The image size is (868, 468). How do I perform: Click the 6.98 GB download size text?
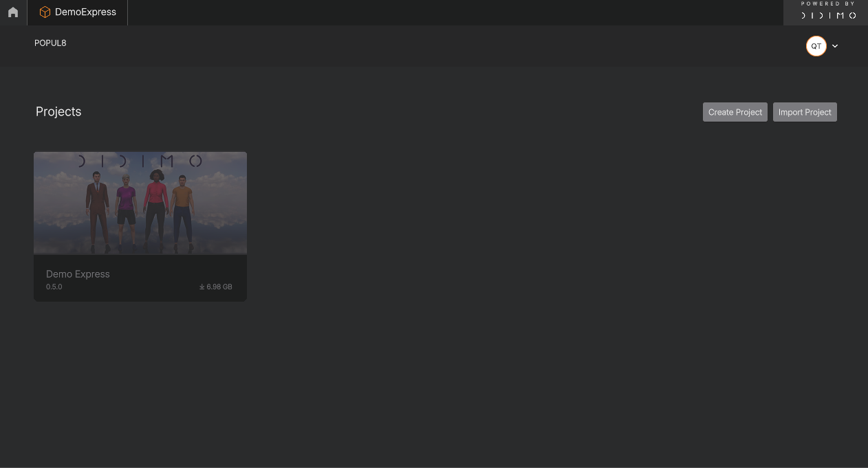[x=219, y=287]
